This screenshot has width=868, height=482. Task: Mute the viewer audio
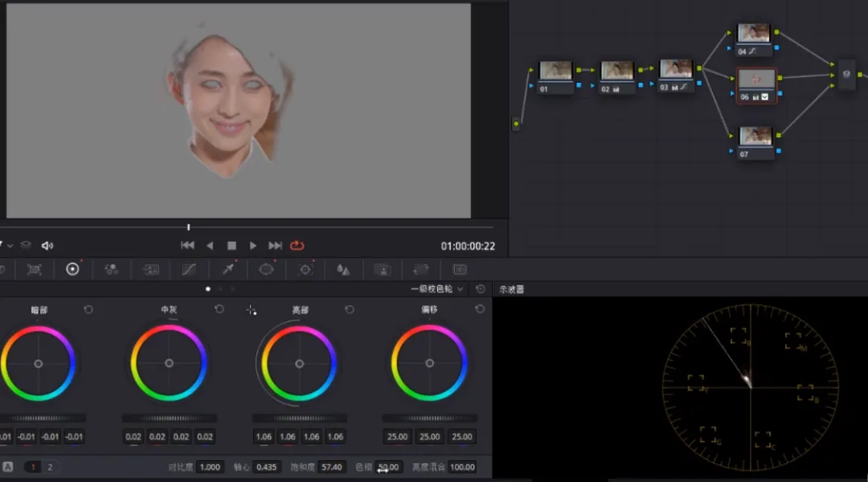pos(47,245)
